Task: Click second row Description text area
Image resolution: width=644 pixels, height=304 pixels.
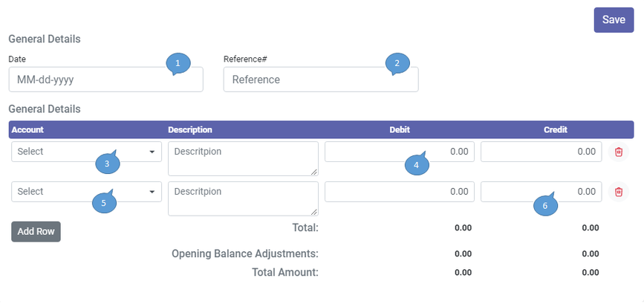Action: pos(243,199)
